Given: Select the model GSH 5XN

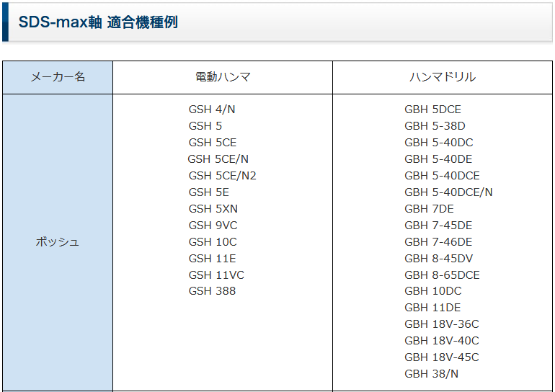Looking at the screenshot, I should [x=213, y=209].
